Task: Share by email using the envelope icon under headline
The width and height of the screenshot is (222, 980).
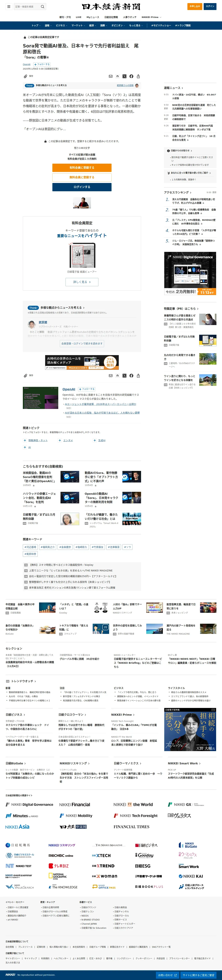Action: tap(111, 76)
